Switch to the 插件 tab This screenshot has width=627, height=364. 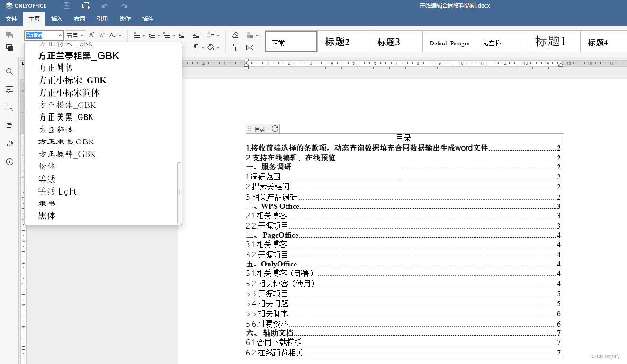coord(148,19)
